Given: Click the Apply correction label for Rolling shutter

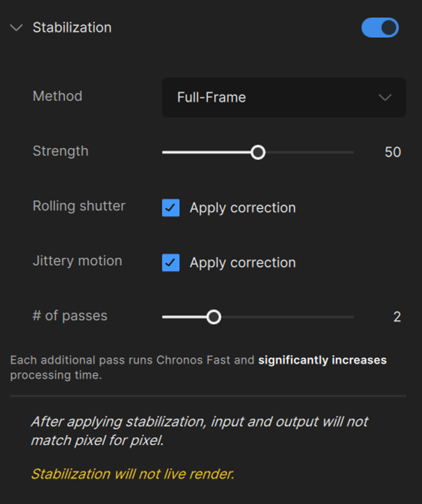Looking at the screenshot, I should tap(243, 208).
